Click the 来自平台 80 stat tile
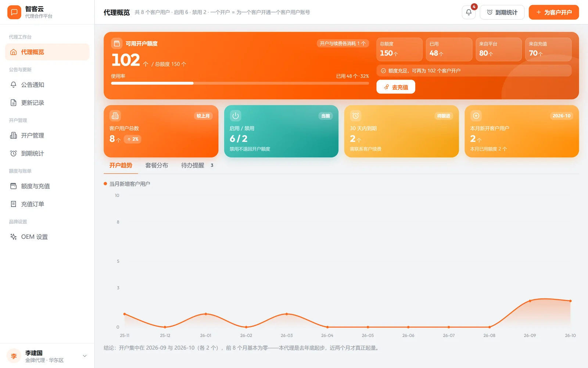The width and height of the screenshot is (588, 368). [499, 49]
